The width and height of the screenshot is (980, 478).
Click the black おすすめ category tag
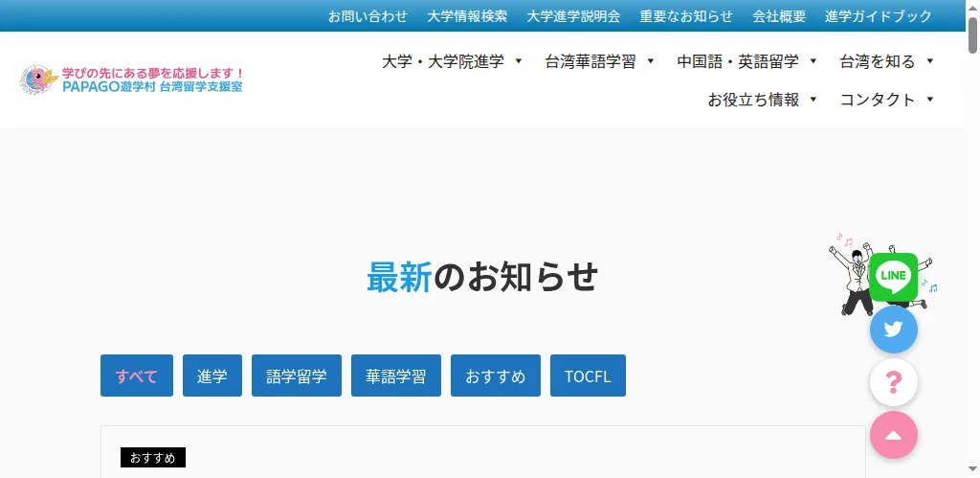153,457
